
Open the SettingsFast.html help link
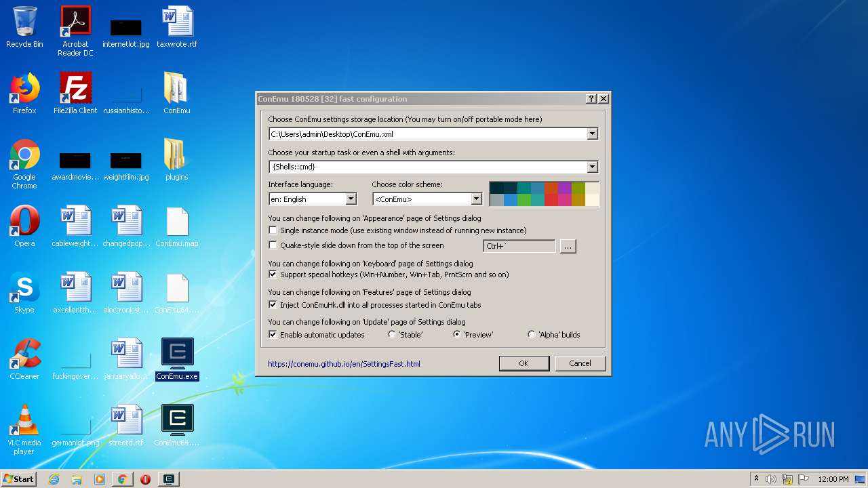[x=344, y=364]
